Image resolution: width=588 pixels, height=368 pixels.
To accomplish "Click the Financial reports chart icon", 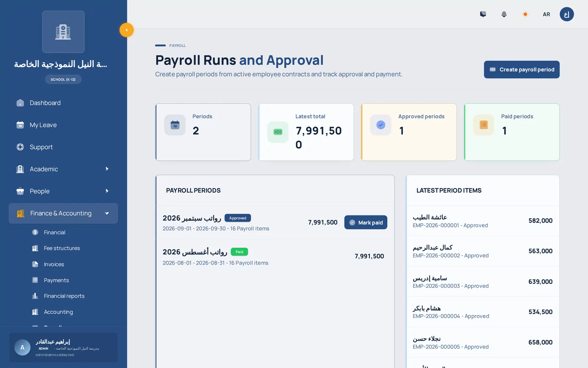I will [35, 296].
